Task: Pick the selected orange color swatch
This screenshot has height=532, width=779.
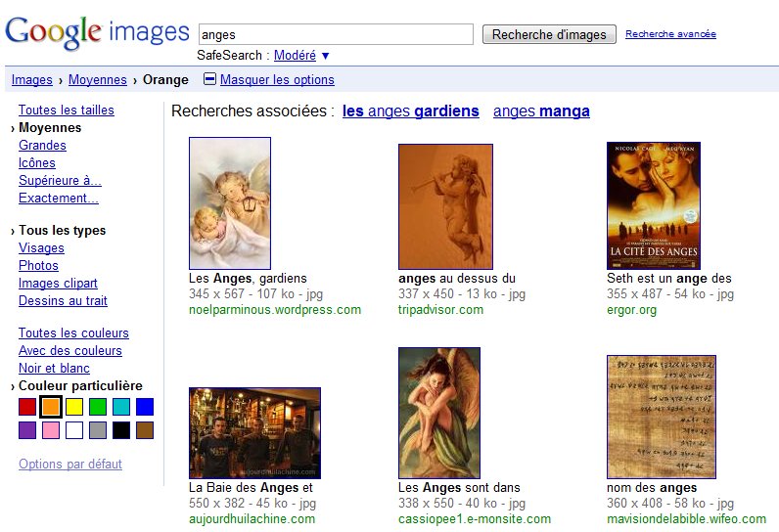Action: pos(51,407)
